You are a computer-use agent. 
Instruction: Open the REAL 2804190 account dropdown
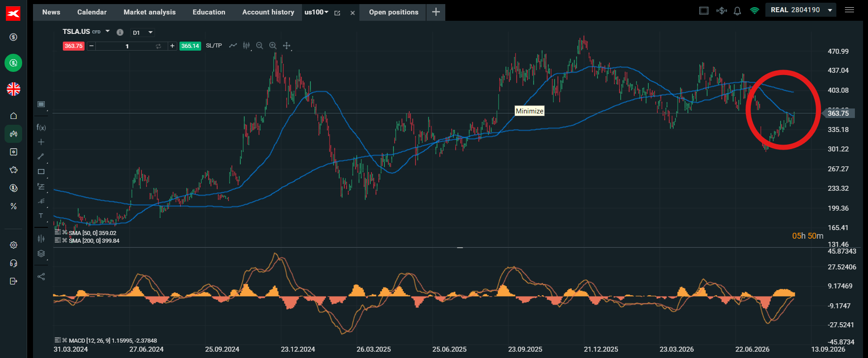(x=801, y=10)
